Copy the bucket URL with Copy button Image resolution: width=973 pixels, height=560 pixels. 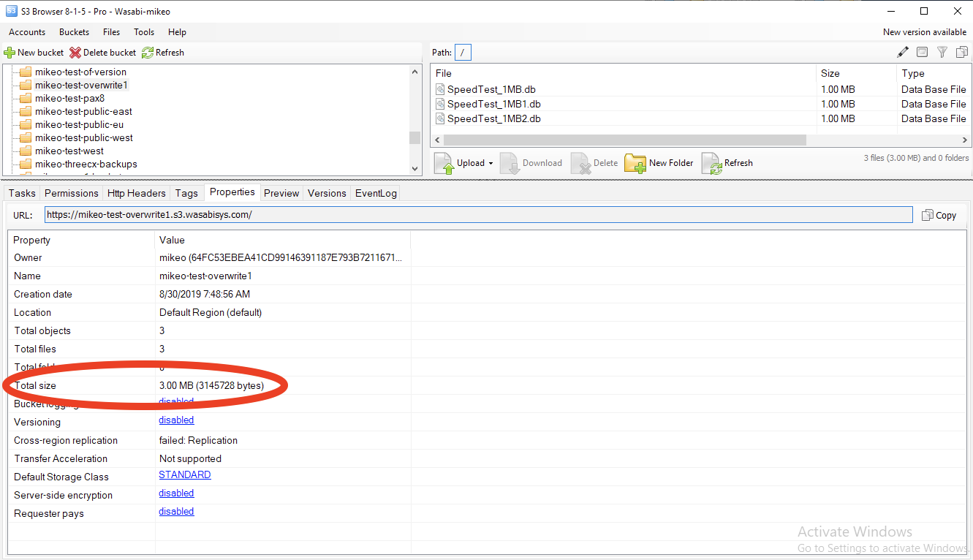tap(939, 215)
